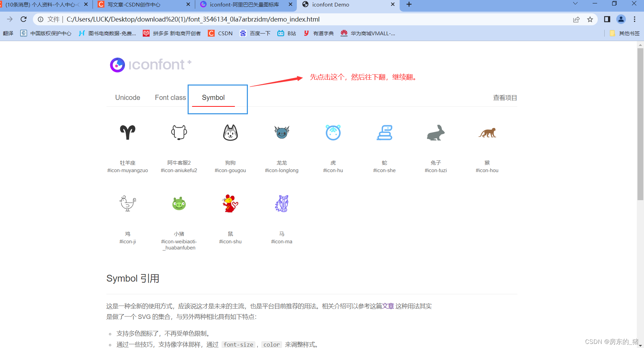The image size is (644, 348).
Task: Click the 虎 tiger icon
Action: pos(333,132)
